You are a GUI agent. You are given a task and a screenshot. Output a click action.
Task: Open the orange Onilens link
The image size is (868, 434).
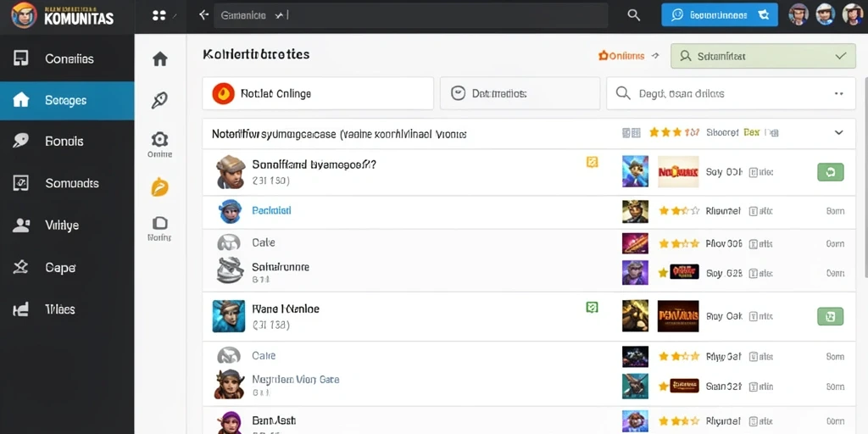[621, 56]
